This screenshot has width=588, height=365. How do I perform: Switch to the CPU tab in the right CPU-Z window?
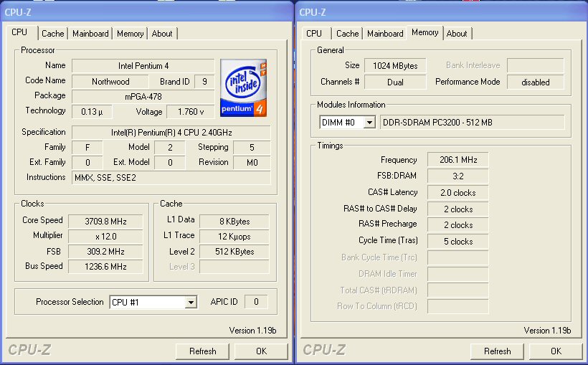[314, 34]
